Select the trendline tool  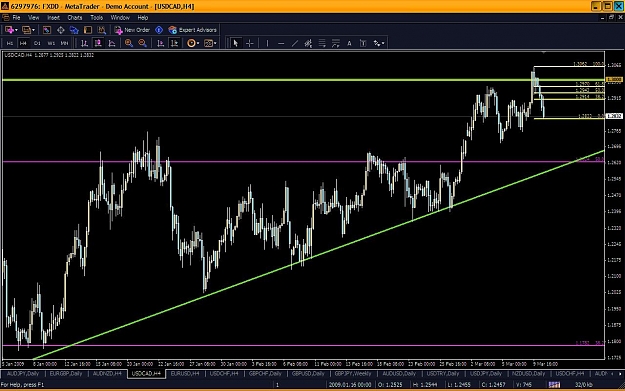pos(295,43)
